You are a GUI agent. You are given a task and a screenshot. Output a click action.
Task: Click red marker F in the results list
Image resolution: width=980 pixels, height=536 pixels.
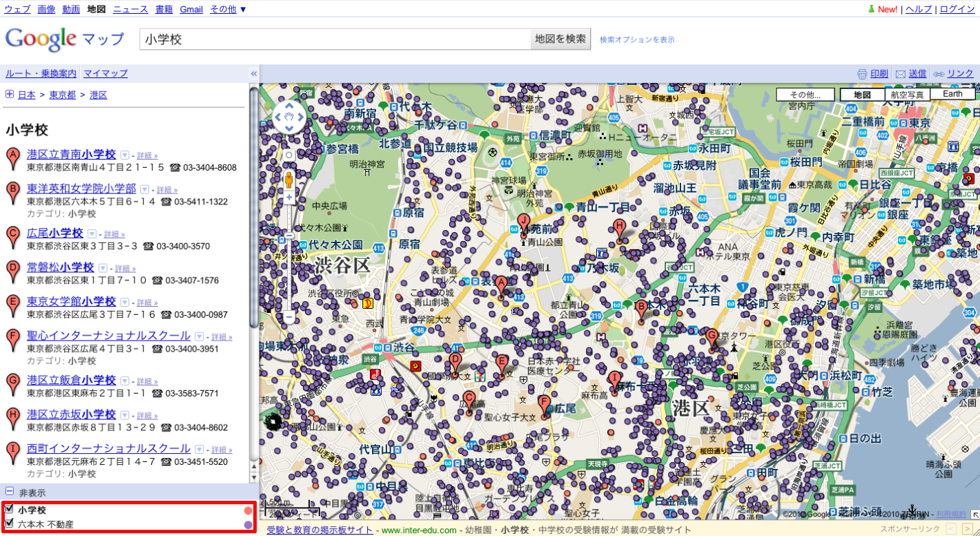[x=12, y=340]
